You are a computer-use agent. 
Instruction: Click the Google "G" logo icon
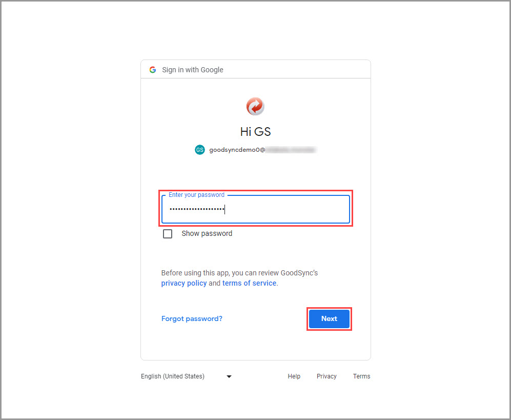point(152,69)
